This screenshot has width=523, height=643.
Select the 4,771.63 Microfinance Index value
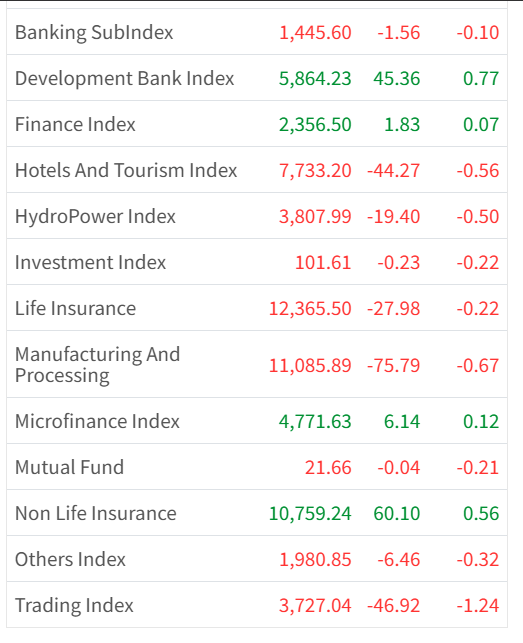(x=315, y=422)
